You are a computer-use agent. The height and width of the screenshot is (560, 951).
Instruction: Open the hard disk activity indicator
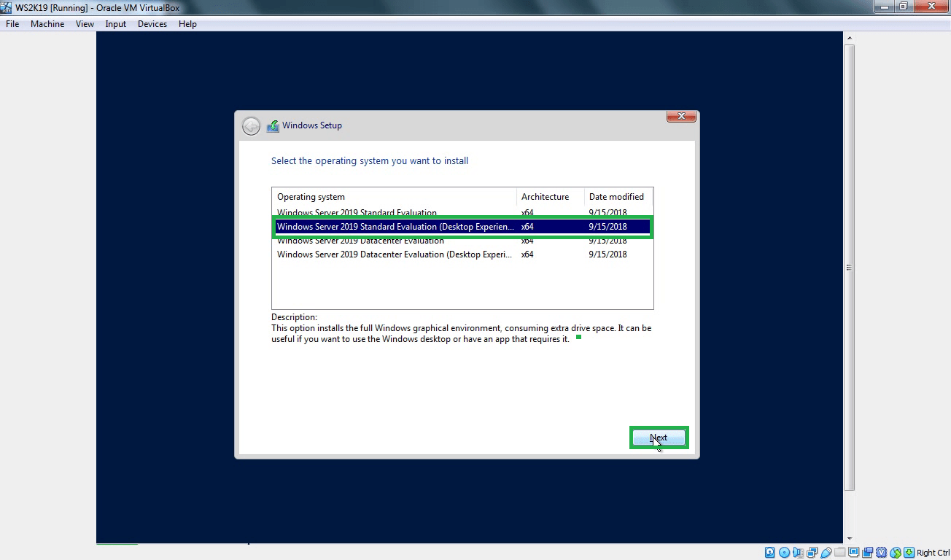tap(770, 553)
